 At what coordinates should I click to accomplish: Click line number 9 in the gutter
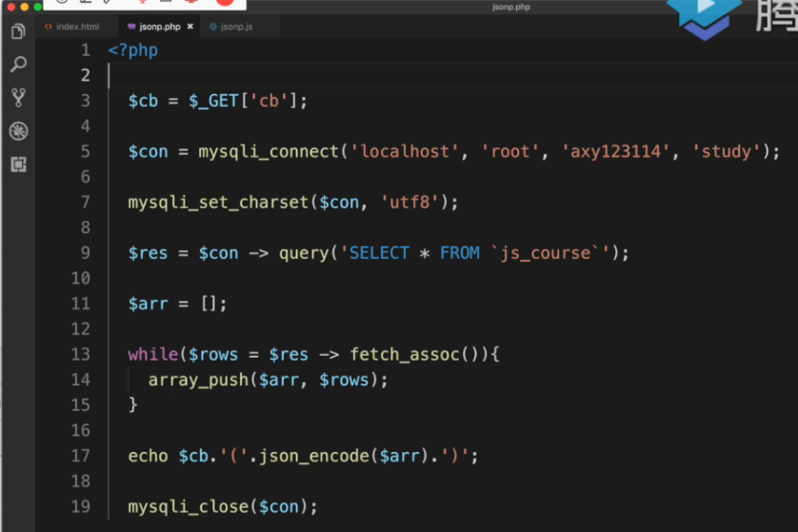[x=85, y=253]
